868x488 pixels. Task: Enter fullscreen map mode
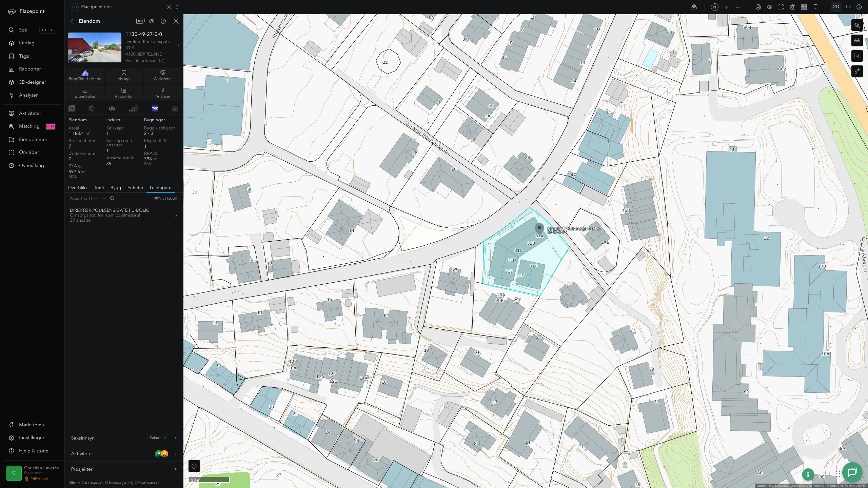tap(781, 7)
